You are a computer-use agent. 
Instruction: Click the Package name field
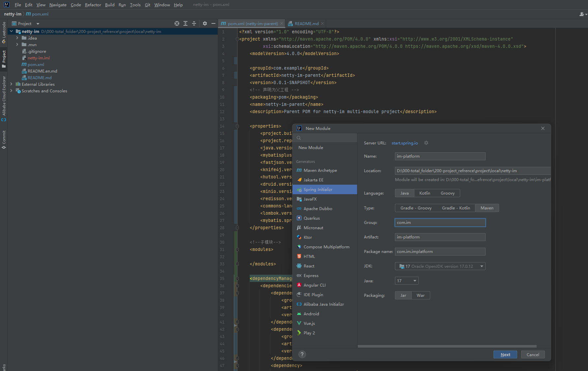point(440,252)
